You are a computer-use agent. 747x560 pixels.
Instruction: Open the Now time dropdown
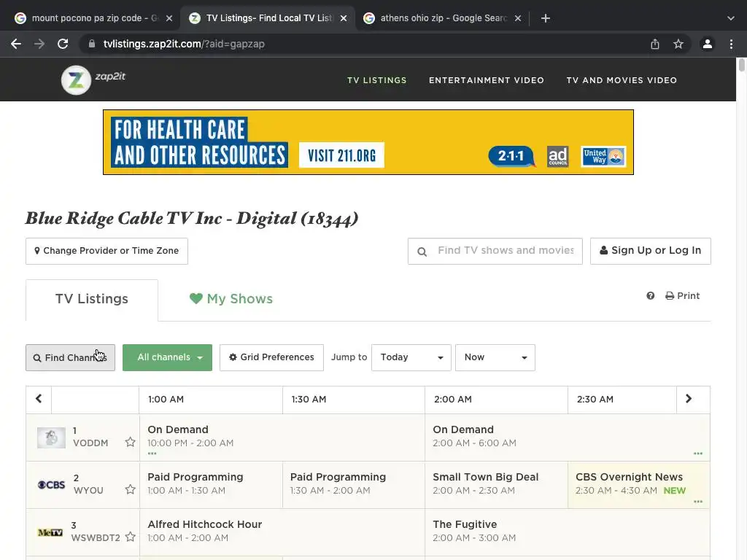pos(495,357)
